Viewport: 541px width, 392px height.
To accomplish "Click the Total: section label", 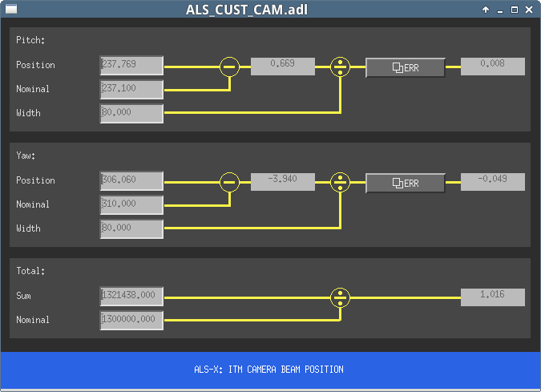I will coord(30,271).
